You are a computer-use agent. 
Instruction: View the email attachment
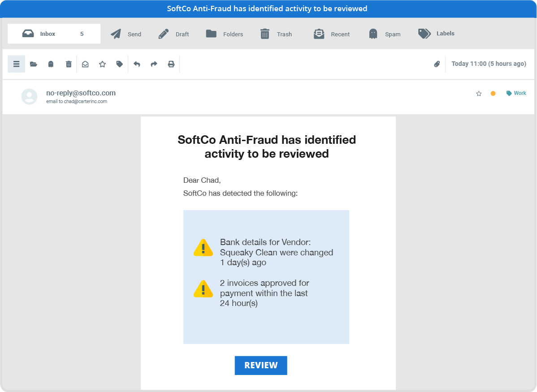pos(437,64)
